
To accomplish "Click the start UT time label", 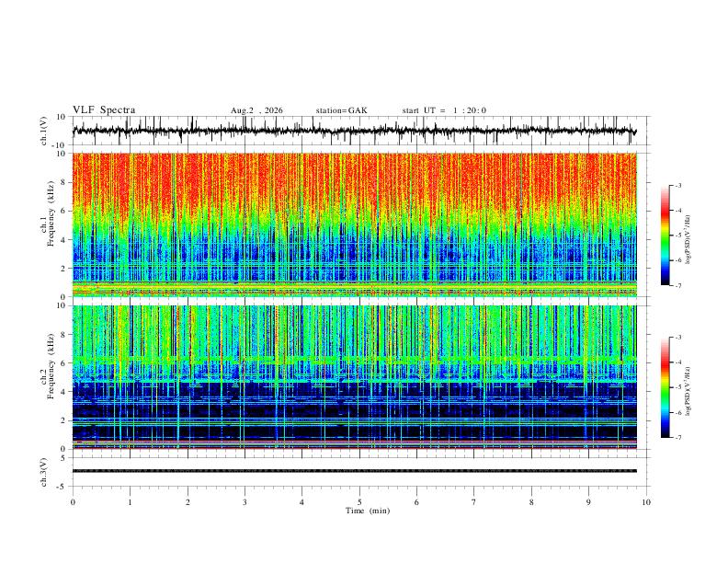I will (x=444, y=110).
